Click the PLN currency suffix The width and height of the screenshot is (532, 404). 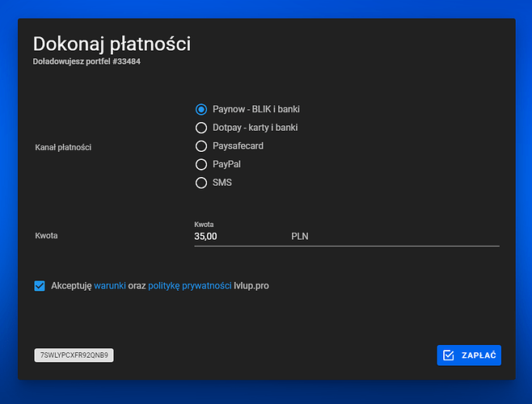pyautogui.click(x=300, y=237)
